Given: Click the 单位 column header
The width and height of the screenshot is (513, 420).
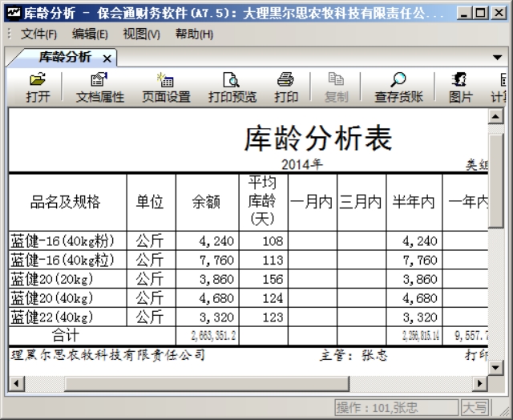Looking at the screenshot, I should (151, 202).
